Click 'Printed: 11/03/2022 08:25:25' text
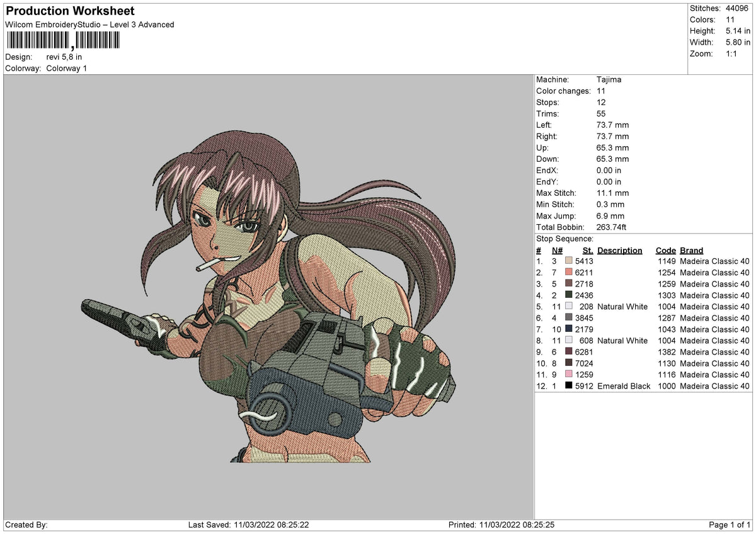Screen dimensions: 756x534 [x=501, y=525]
